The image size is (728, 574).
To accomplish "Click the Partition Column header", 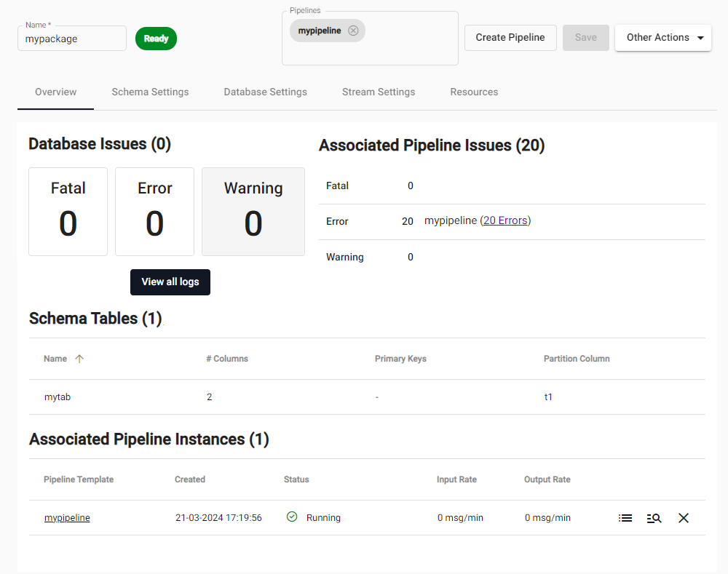I will [577, 359].
